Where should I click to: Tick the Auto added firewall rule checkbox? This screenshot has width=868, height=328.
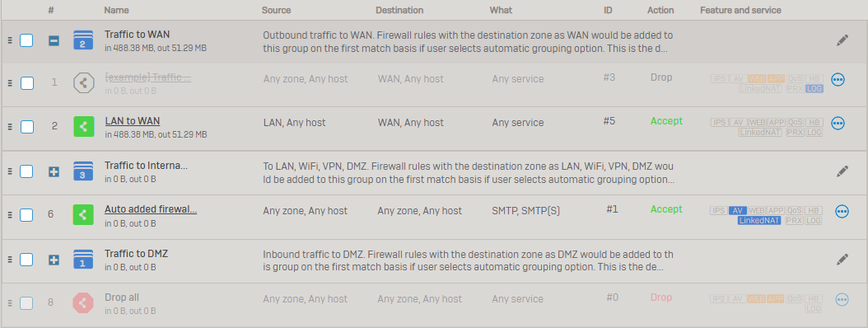(26, 214)
